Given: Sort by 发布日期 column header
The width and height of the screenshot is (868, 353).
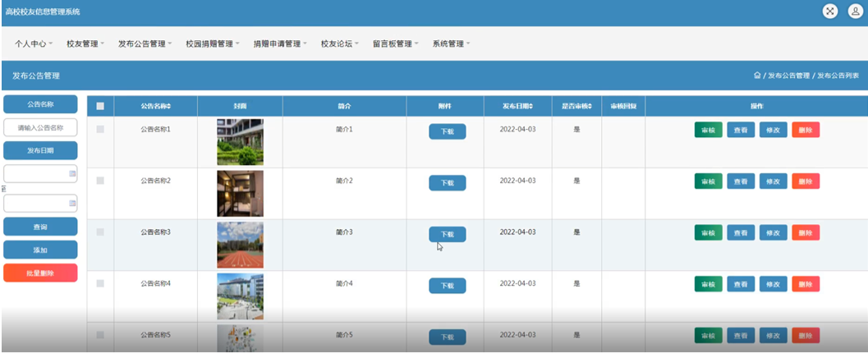Looking at the screenshot, I should point(518,106).
